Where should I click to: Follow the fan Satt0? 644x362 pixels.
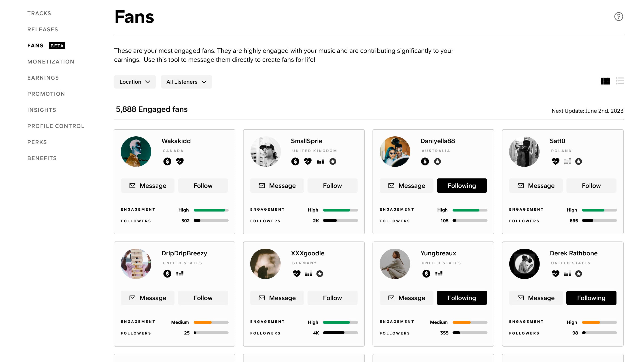pos(591,186)
